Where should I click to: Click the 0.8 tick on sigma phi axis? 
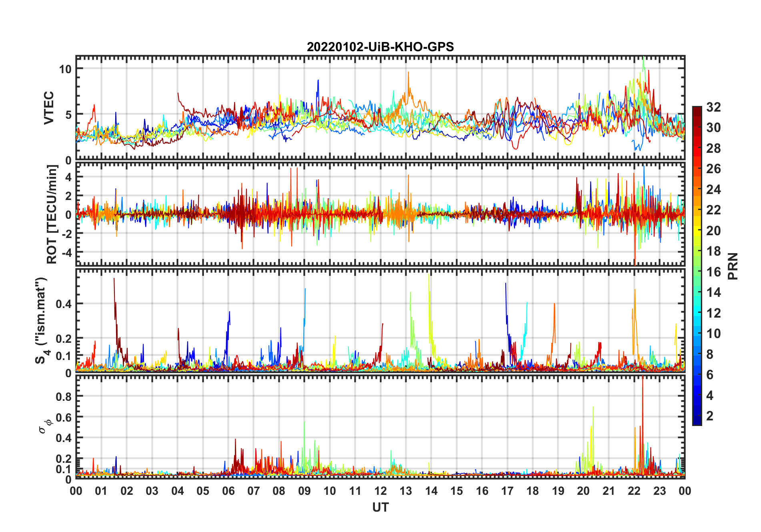click(64, 396)
